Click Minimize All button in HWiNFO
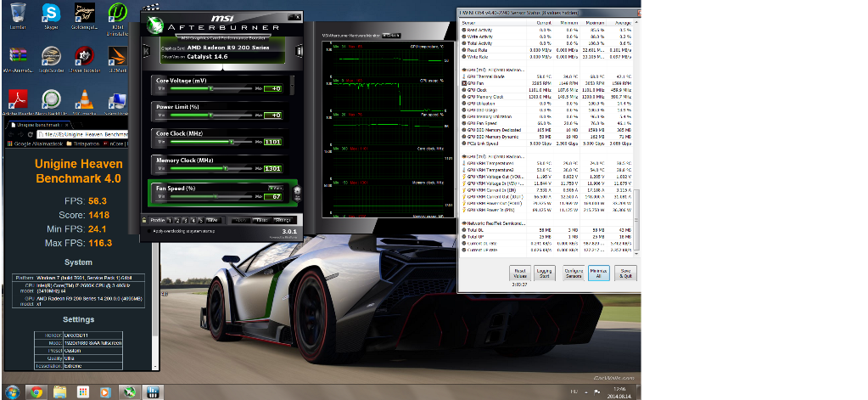 point(598,273)
